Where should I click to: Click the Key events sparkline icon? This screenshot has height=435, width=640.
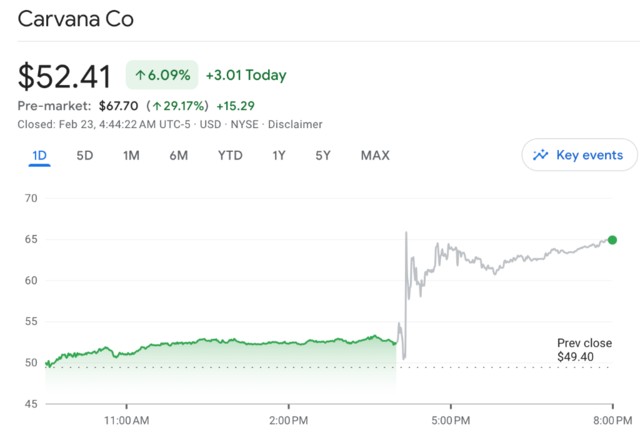[x=541, y=155]
